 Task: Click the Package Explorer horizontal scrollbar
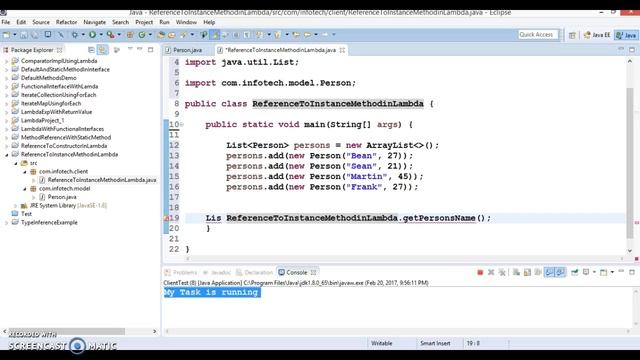[x=67, y=331]
